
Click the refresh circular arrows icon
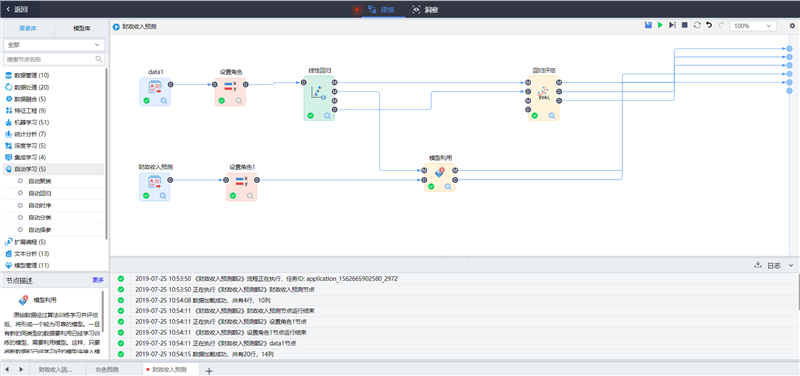pos(697,25)
